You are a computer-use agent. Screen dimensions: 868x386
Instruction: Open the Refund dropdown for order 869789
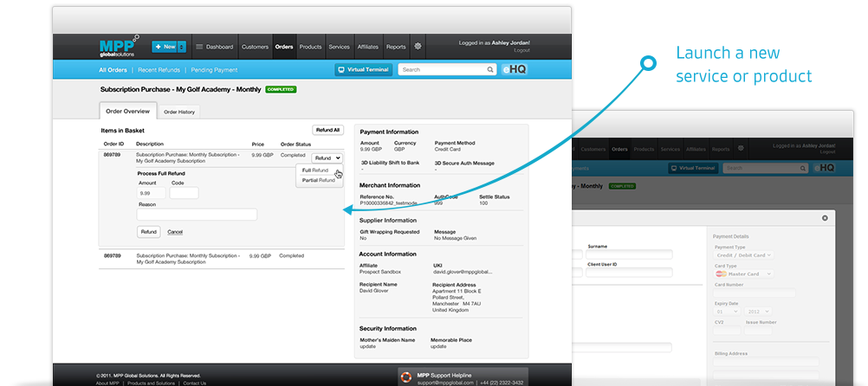pos(327,158)
